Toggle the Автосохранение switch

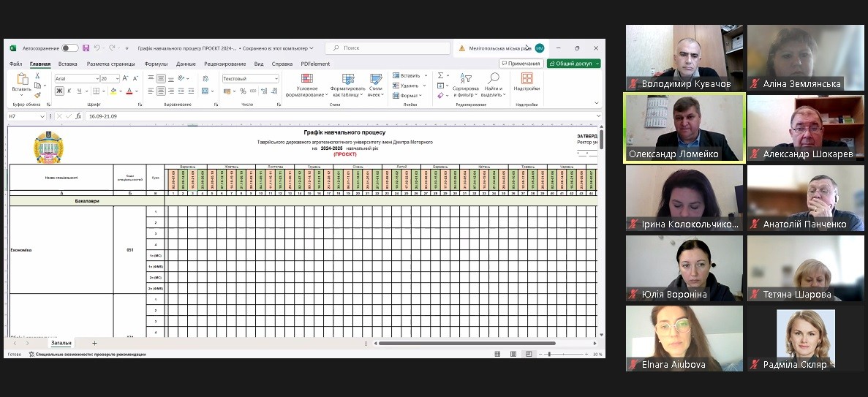click(x=69, y=48)
